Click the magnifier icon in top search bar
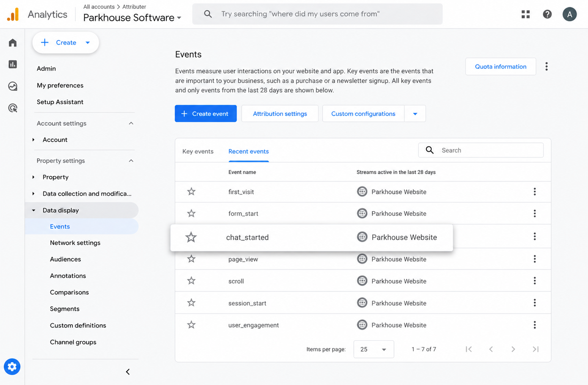Image resolution: width=588 pixels, height=385 pixels. click(208, 14)
